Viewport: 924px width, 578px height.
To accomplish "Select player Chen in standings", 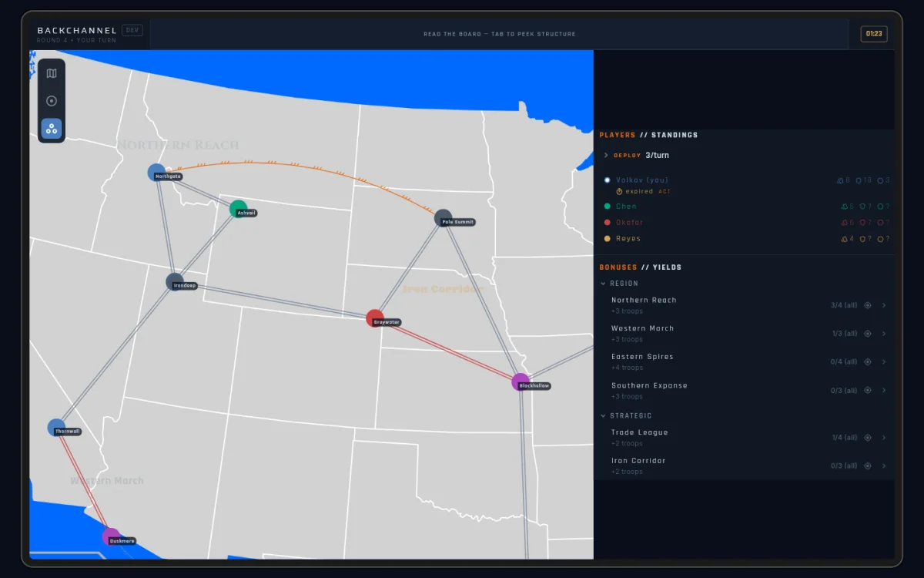I will tap(626, 207).
